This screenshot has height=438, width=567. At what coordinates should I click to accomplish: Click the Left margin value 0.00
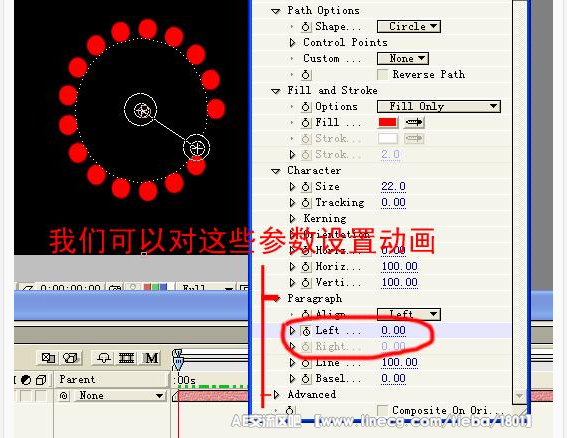point(393,331)
